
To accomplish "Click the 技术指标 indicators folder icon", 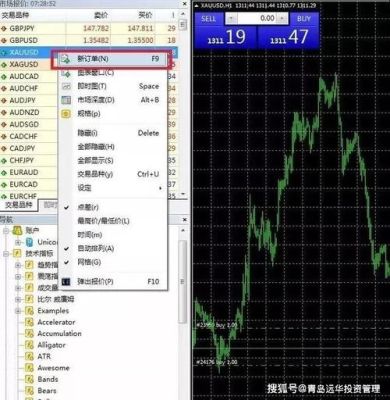I will [17, 254].
